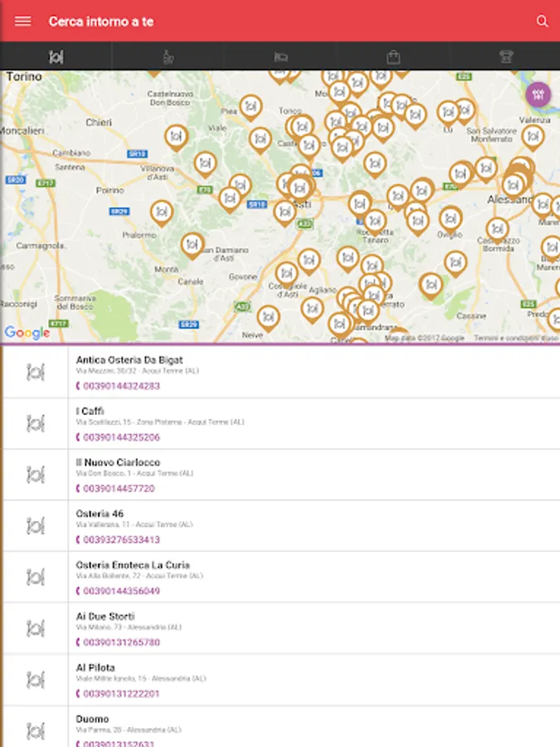Call number 00390144325206
560x747 pixels.
118,437
